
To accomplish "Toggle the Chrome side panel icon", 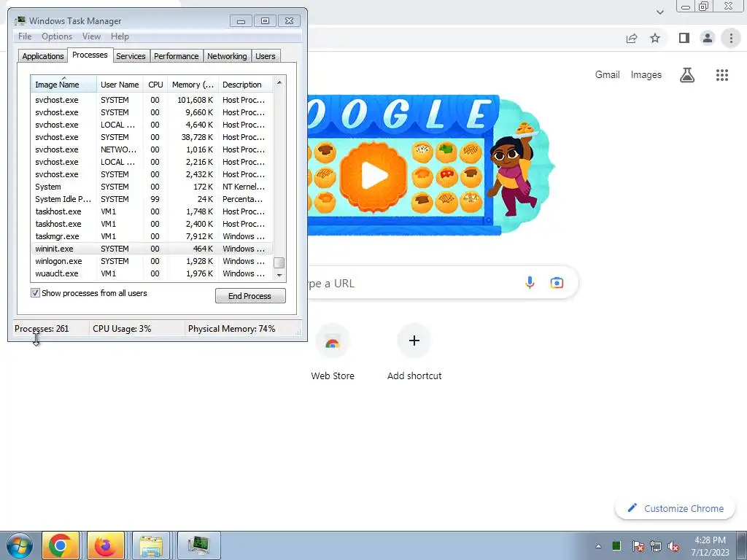I will click(x=684, y=38).
